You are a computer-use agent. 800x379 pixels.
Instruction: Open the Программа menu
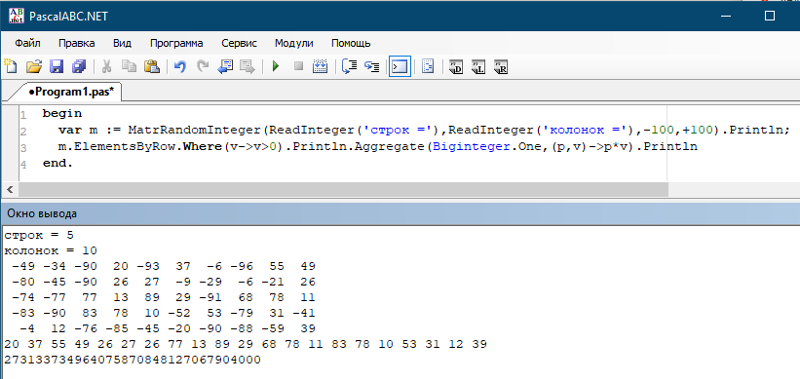(177, 43)
